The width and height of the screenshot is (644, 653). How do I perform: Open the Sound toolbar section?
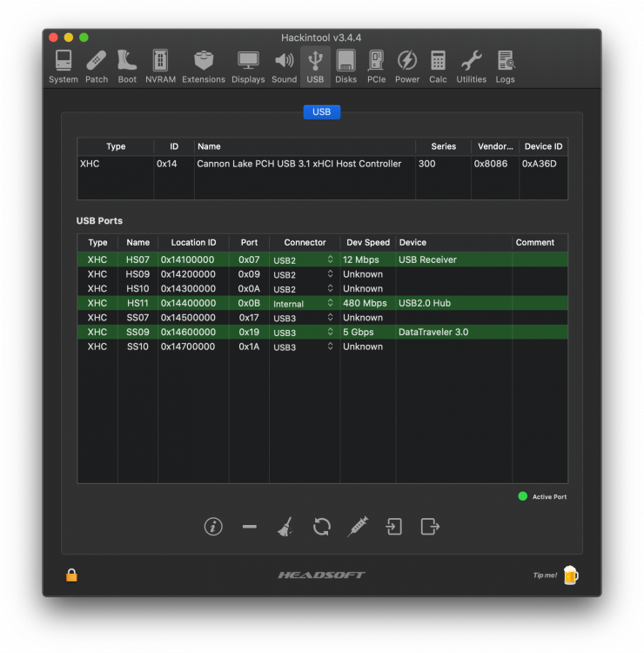285,67
